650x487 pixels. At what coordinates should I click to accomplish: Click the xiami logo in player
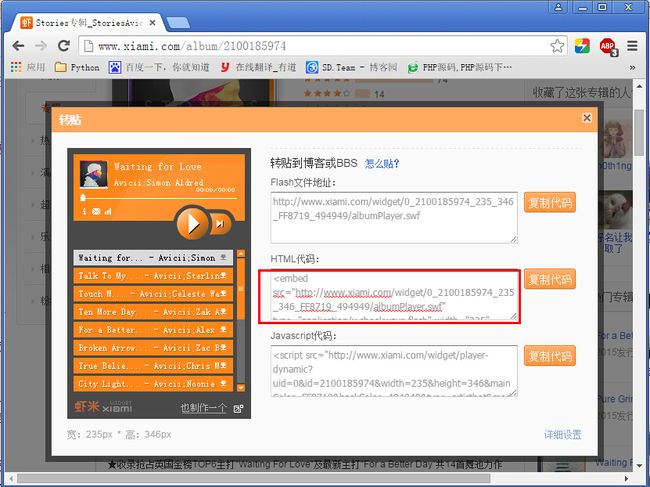point(104,407)
